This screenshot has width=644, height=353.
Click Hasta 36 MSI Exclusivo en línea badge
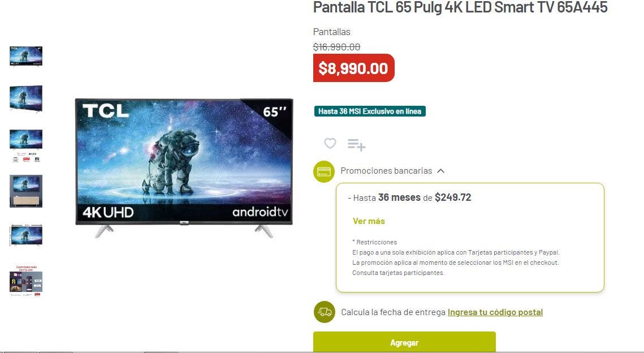pos(370,111)
